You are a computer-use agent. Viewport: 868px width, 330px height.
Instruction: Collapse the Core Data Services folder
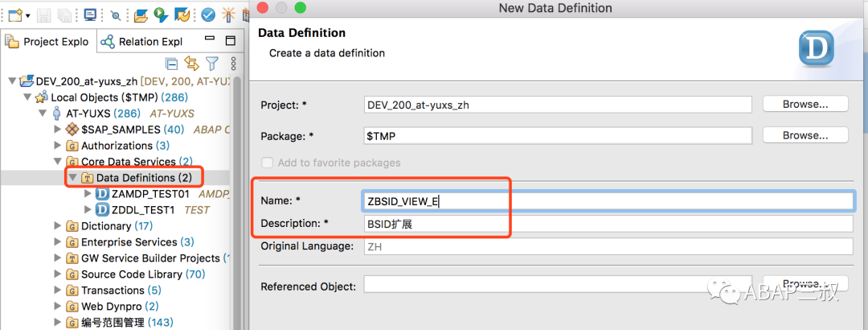coord(58,162)
